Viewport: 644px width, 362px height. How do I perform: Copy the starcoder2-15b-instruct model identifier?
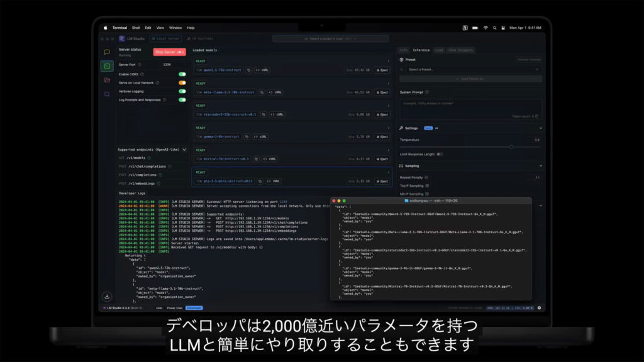click(264, 114)
